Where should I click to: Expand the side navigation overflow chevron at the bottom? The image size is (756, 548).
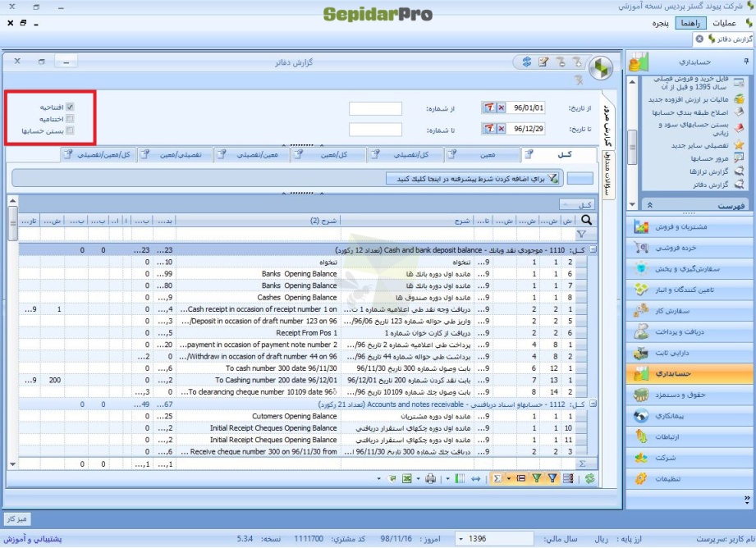pos(746,500)
